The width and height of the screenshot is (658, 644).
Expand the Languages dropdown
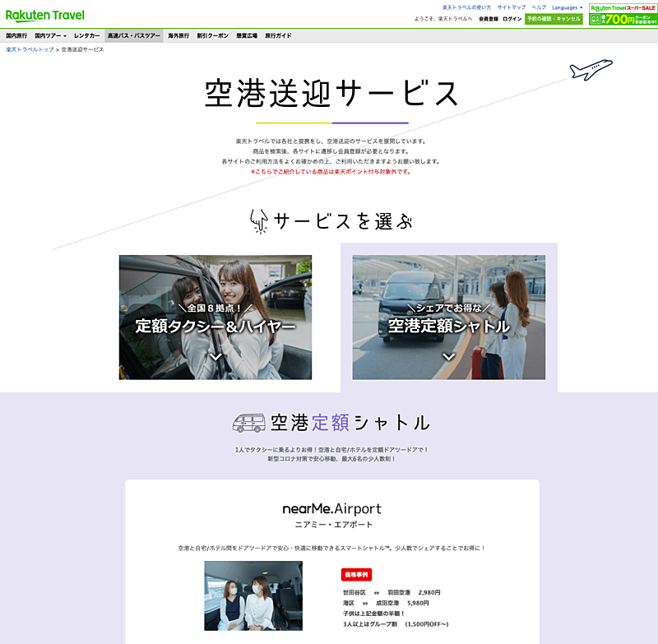pyautogui.click(x=567, y=7)
